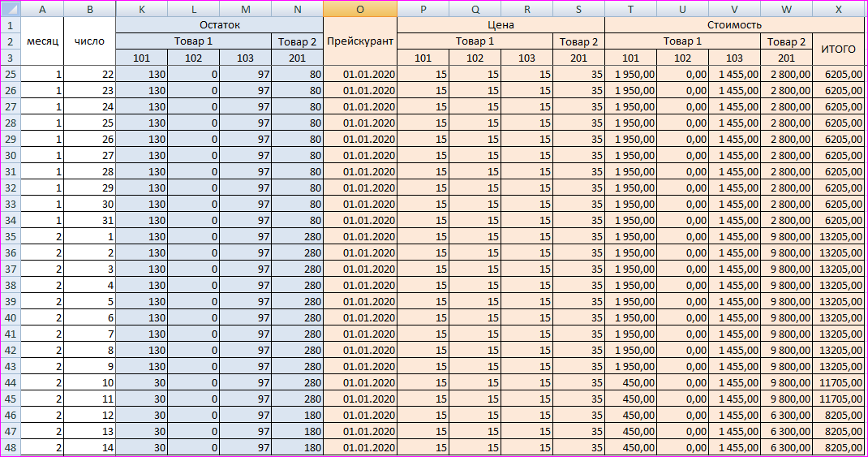Click the Цена merged header cell
Screen dimensions: 868x457
coord(501,25)
